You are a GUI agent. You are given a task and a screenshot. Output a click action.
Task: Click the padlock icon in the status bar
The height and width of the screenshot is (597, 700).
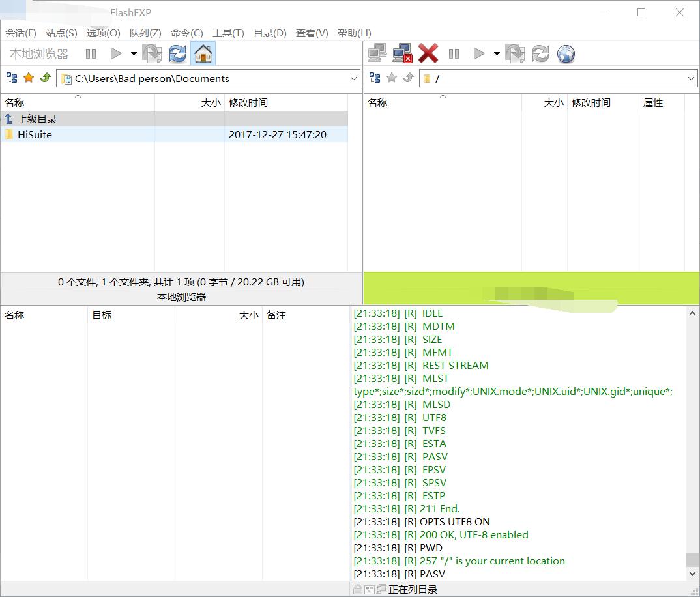coord(358,589)
